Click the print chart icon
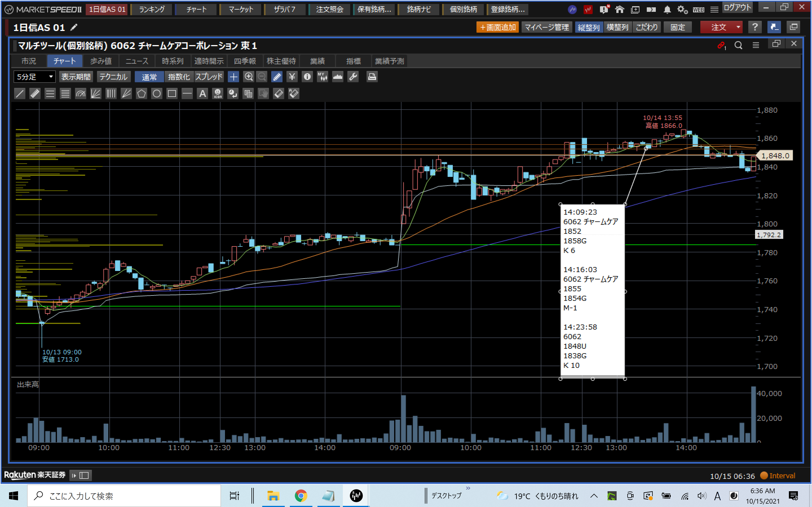812x507 pixels. point(372,77)
